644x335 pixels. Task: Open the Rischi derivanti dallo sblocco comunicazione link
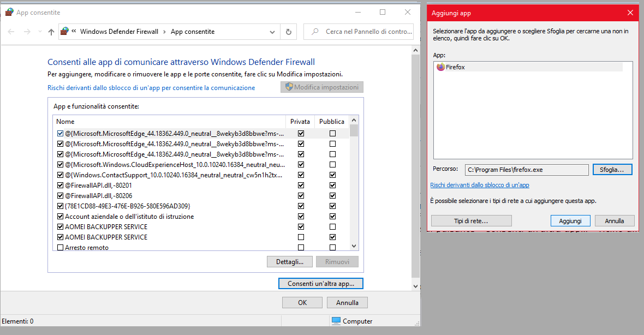[151, 88]
